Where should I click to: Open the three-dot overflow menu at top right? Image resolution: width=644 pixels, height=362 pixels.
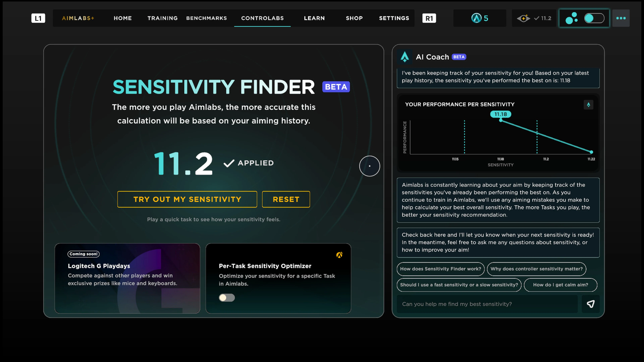[621, 18]
